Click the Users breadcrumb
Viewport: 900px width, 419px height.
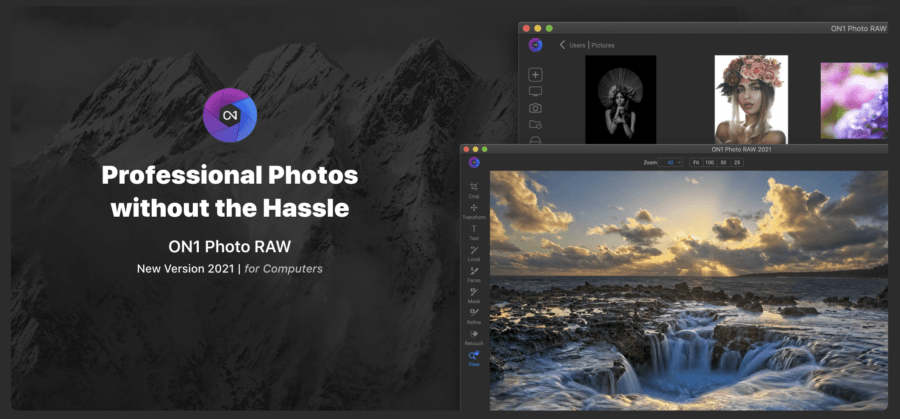577,45
